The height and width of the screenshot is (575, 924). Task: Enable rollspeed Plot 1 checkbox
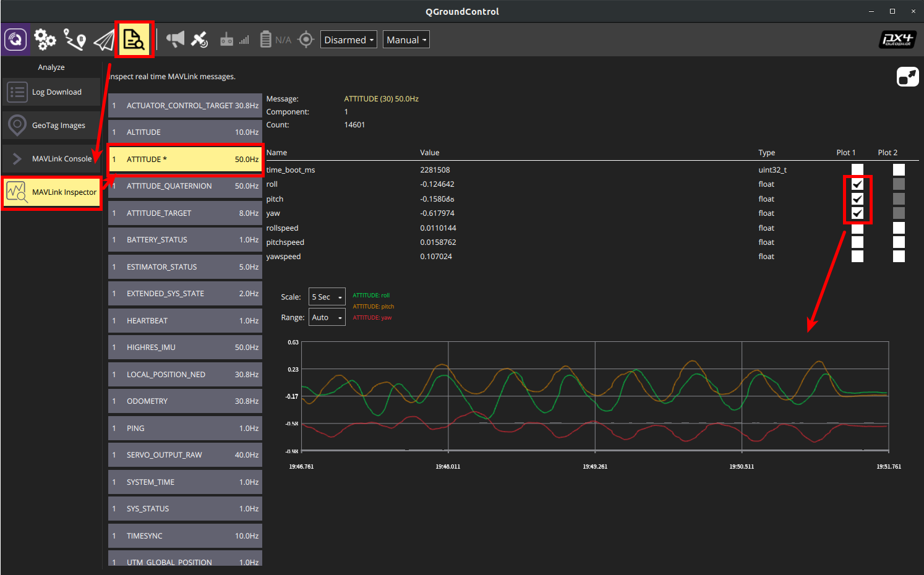pyautogui.click(x=857, y=228)
